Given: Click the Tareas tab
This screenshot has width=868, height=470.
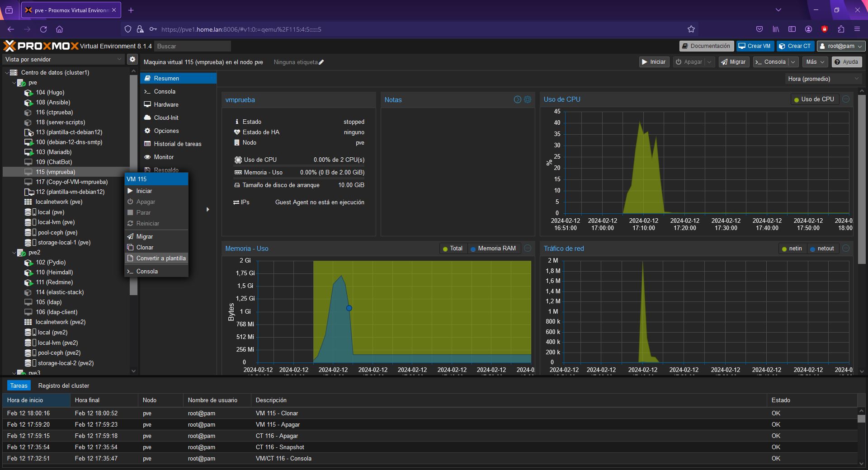Looking at the screenshot, I should [x=19, y=385].
